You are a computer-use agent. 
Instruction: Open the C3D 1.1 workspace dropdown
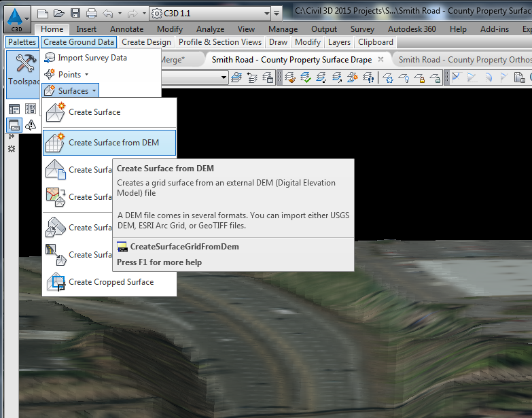211,14
